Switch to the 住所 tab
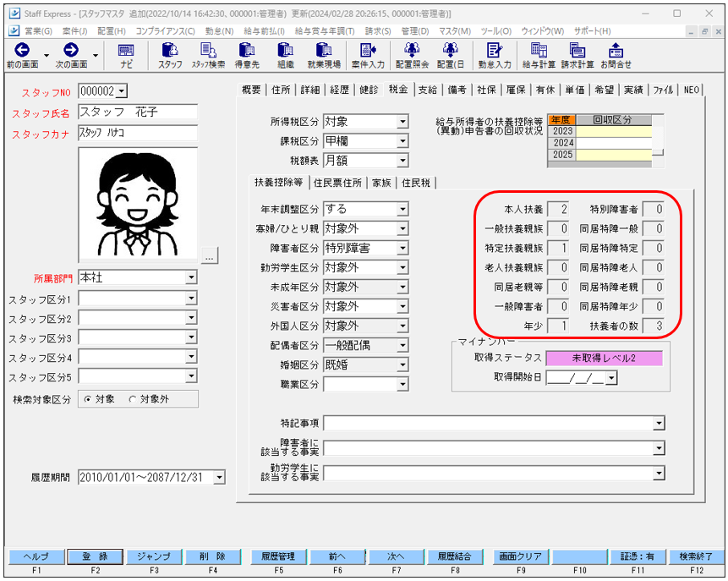Screen dimensions: 728x581 [x=281, y=90]
